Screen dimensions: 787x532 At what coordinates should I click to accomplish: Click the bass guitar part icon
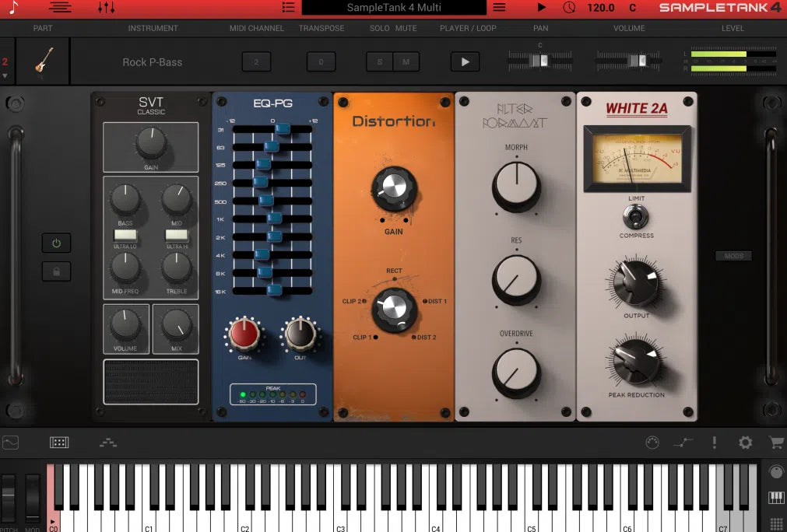pos(43,61)
